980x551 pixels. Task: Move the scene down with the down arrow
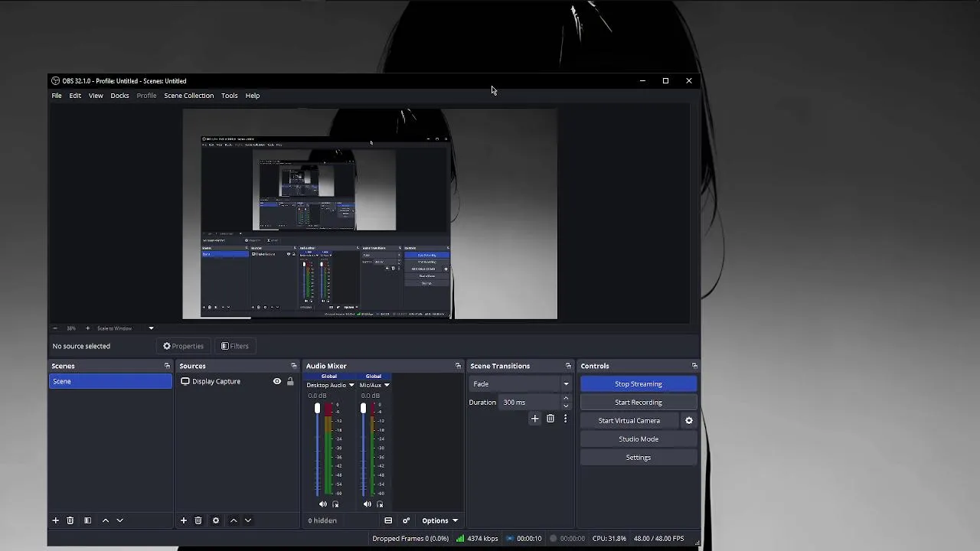click(119, 520)
